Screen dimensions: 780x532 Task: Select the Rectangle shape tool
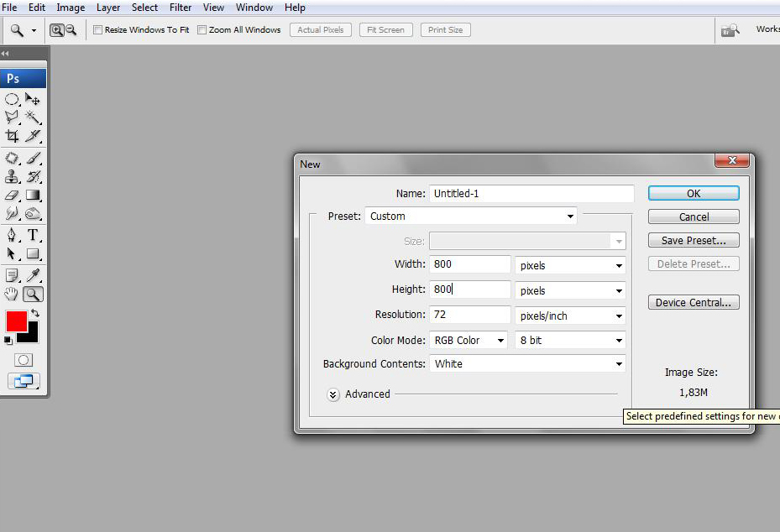(33, 253)
